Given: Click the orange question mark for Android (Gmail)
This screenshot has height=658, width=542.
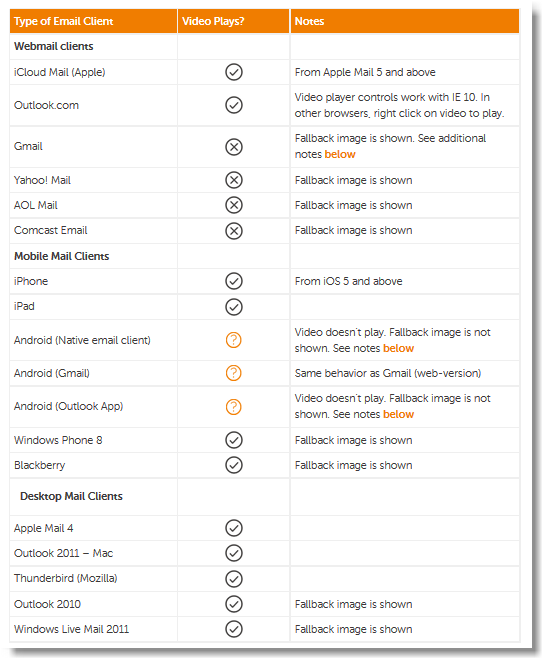Looking at the screenshot, I should click(234, 373).
